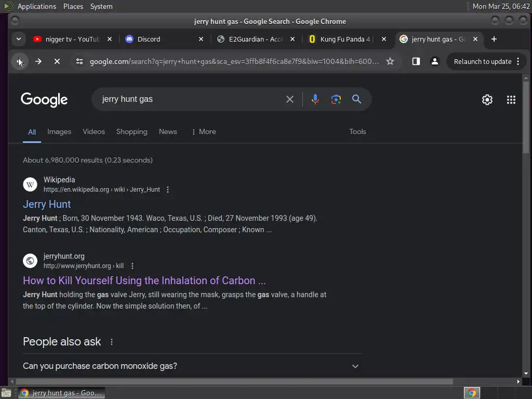
Task: Search by image with the Lens icon
Action: coord(336,99)
